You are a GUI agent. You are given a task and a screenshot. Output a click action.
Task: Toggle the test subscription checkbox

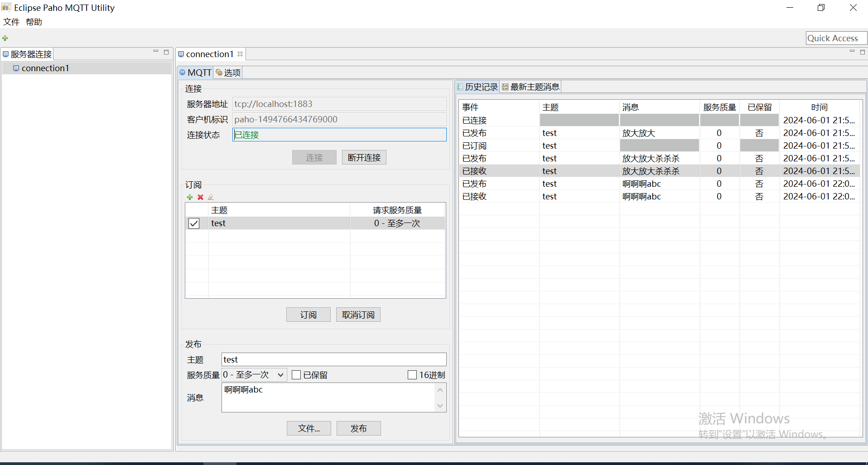tap(194, 223)
